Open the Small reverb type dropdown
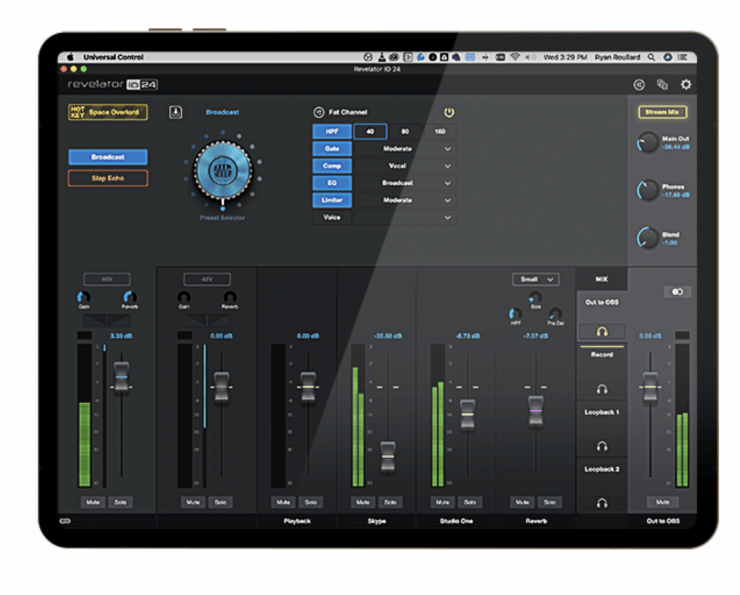This screenshot has width=740, height=595. [x=535, y=279]
